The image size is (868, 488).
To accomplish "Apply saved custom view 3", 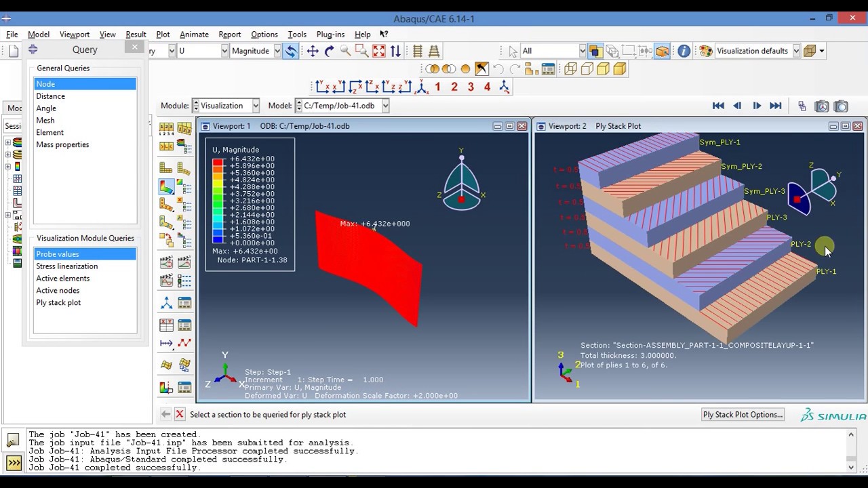I will [x=471, y=87].
